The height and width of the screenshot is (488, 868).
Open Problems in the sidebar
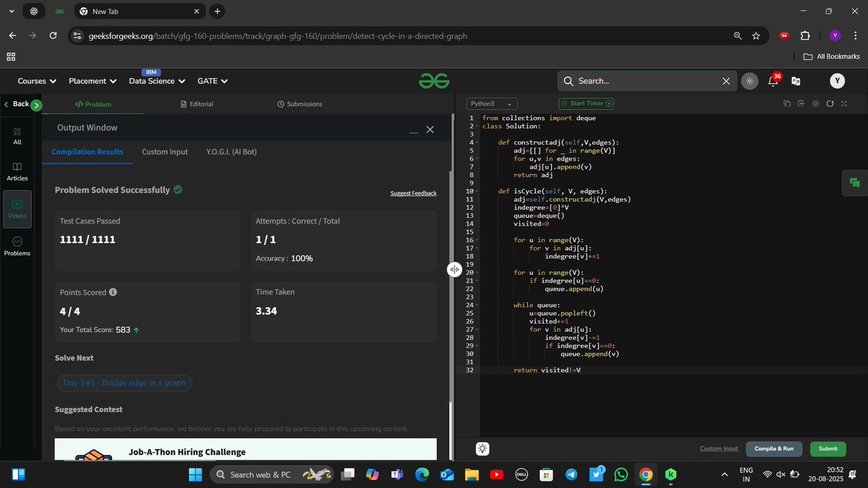17,246
